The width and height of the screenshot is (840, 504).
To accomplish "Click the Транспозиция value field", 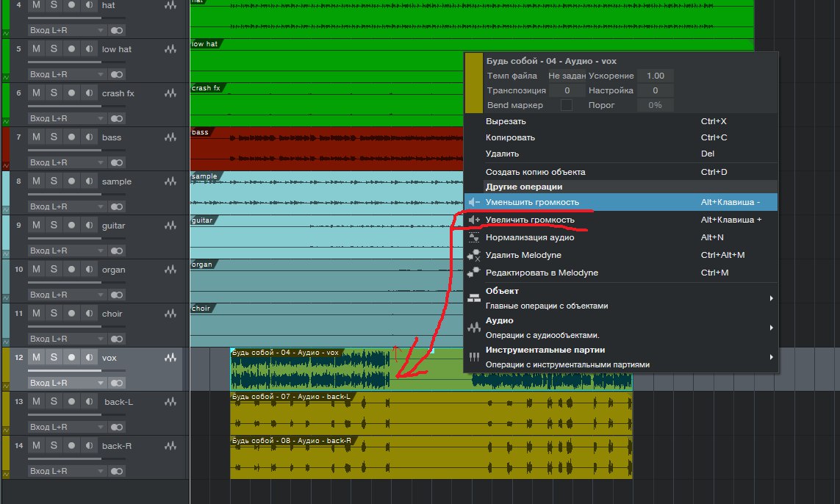I will click(567, 90).
